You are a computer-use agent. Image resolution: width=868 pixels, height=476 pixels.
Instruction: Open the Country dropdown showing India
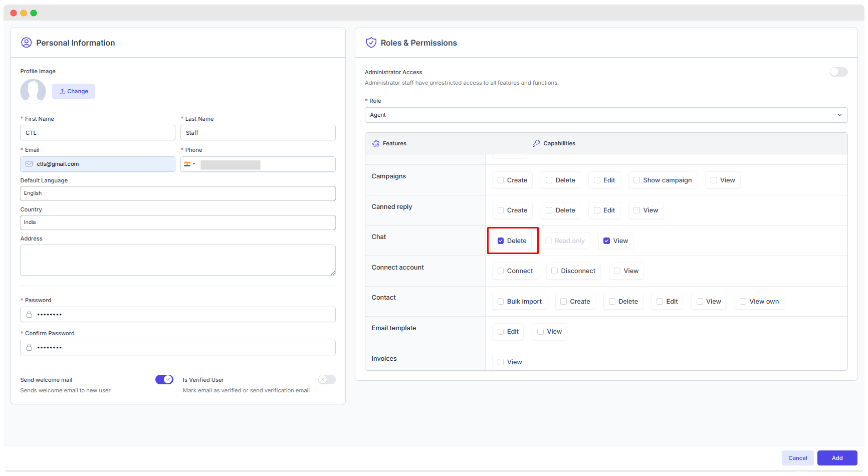(178, 222)
